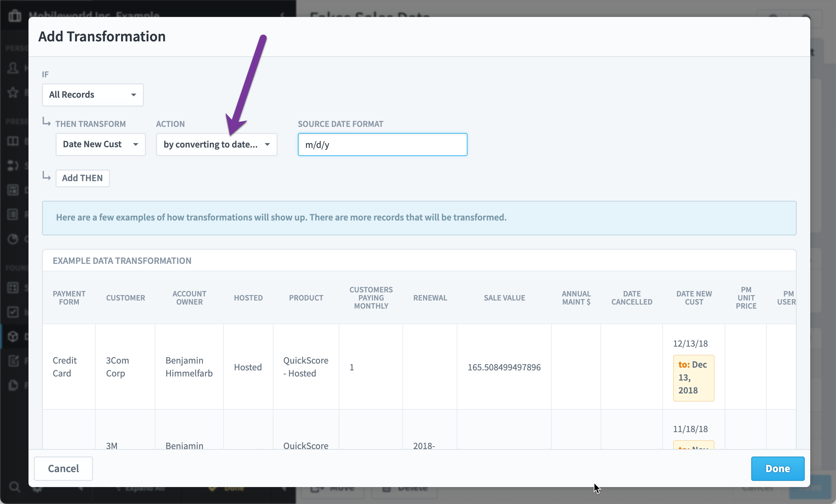Click the Payment Form column header

(x=69, y=298)
